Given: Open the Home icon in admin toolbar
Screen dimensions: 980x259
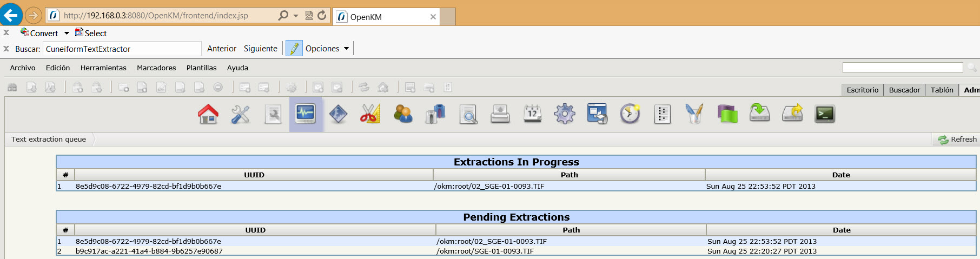Looking at the screenshot, I should click(208, 114).
